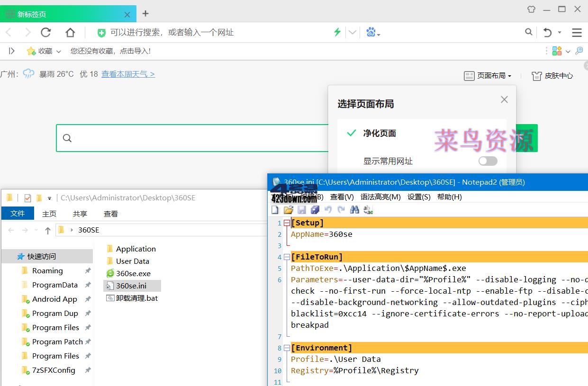Viewport: 588px width, 386px height.
Task: Open the 页面布局 dropdown
Action: pos(487,75)
